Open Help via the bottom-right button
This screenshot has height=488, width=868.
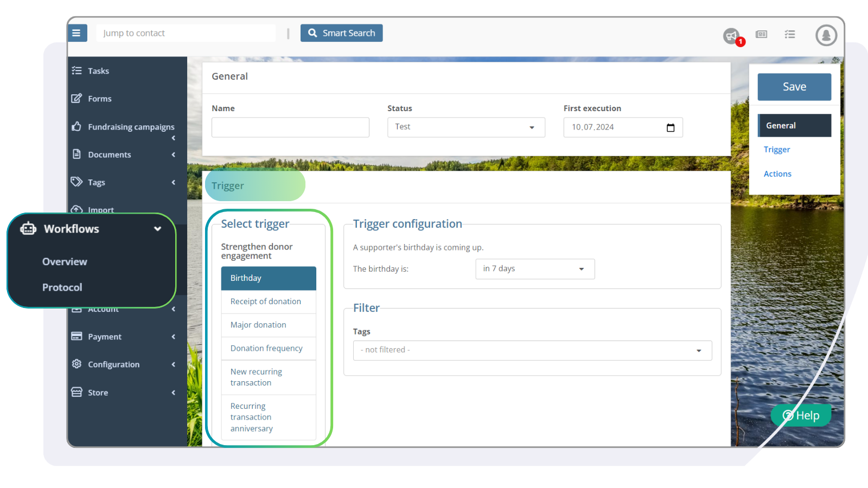(x=801, y=415)
